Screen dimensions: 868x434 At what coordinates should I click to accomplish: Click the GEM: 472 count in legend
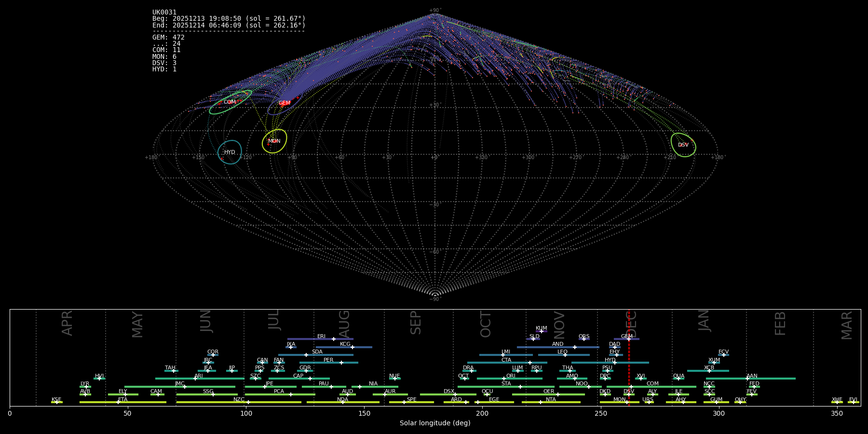pos(168,37)
